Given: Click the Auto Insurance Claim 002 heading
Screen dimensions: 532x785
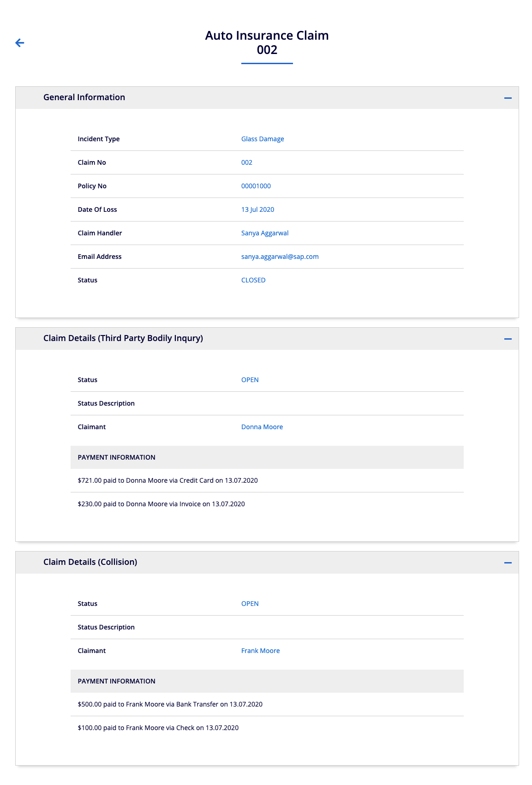Looking at the screenshot, I should tap(267, 42).
